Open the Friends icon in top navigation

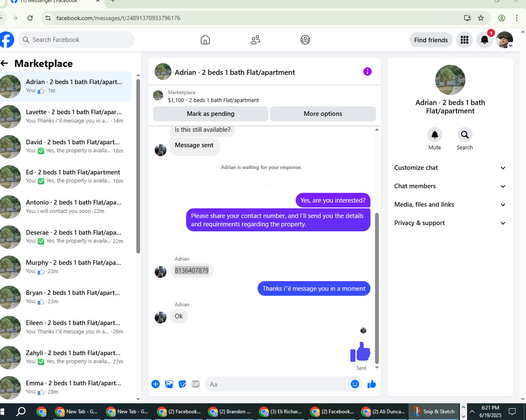click(255, 40)
